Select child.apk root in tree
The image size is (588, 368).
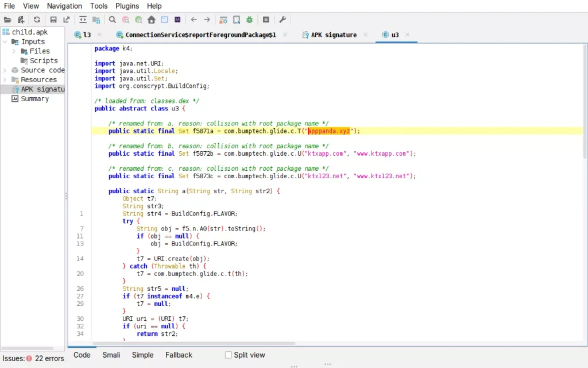tap(30, 32)
